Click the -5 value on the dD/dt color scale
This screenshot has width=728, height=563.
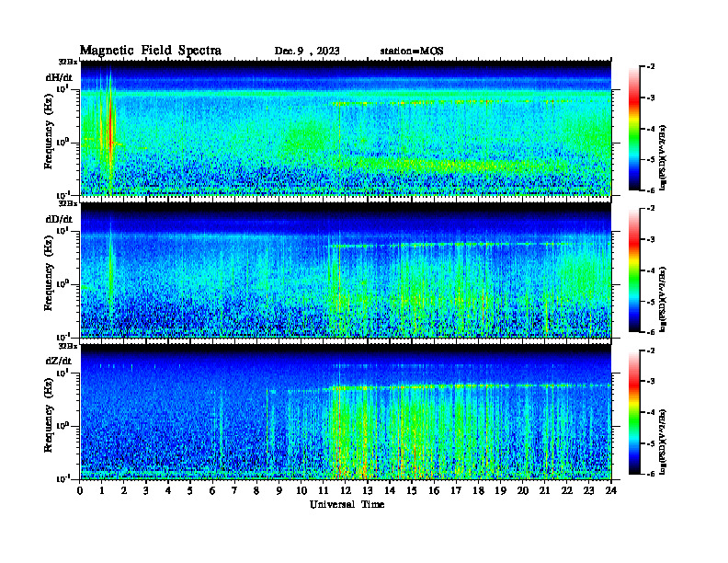(x=651, y=302)
